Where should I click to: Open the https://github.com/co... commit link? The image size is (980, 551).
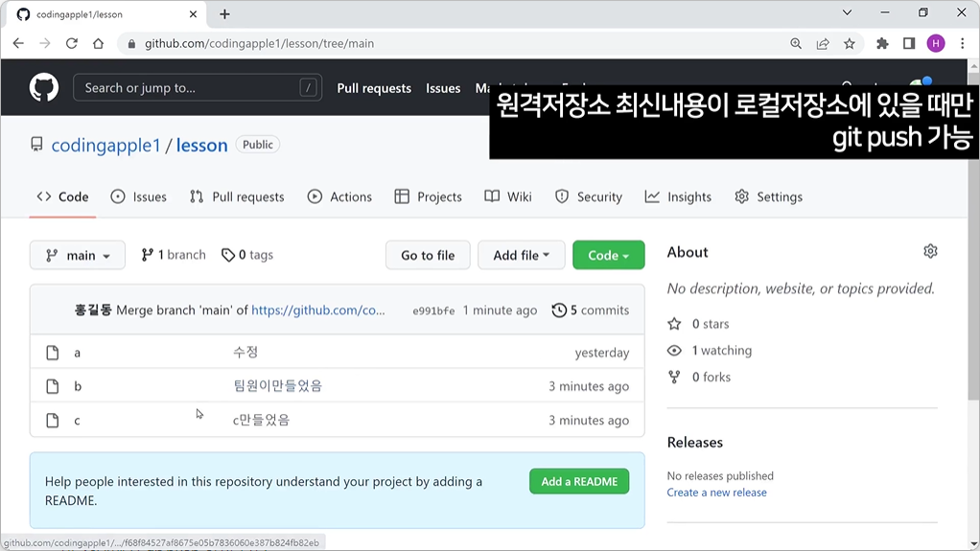tap(318, 310)
